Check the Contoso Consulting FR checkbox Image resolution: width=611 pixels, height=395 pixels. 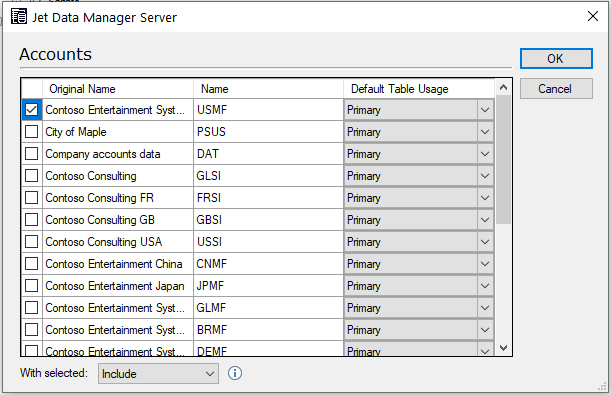tap(32, 198)
